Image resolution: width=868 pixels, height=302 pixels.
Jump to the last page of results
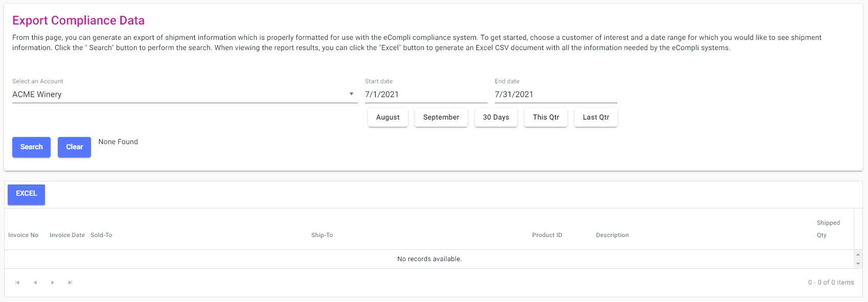tap(70, 282)
